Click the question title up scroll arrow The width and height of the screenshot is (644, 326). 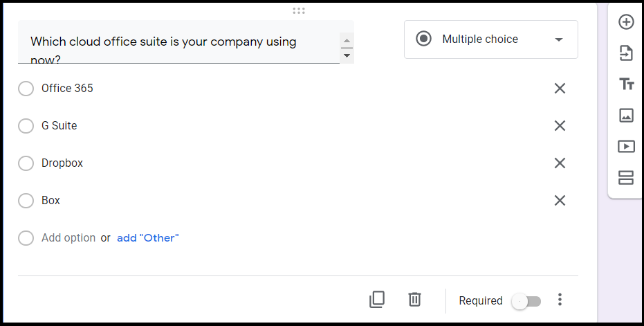point(347,40)
